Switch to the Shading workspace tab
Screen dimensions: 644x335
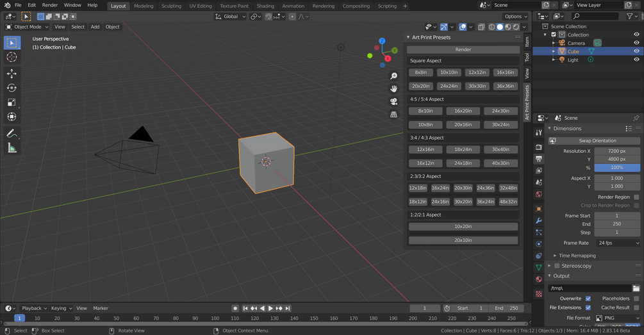tap(265, 6)
